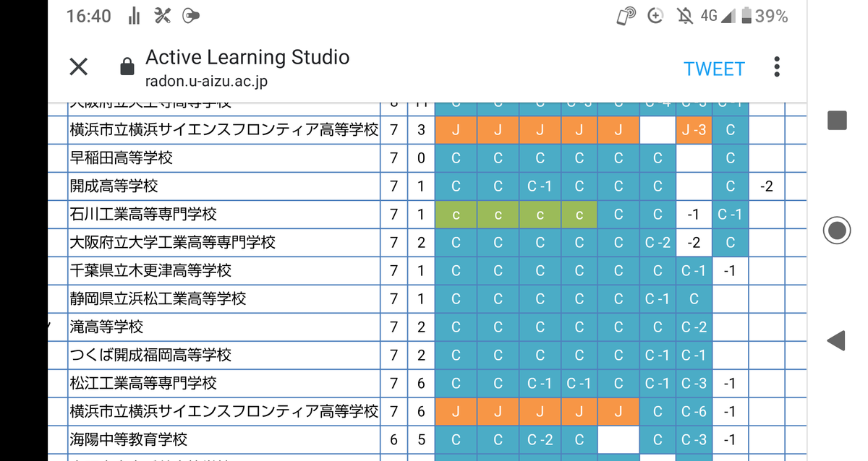Tap the Android home circle button

coord(837,231)
